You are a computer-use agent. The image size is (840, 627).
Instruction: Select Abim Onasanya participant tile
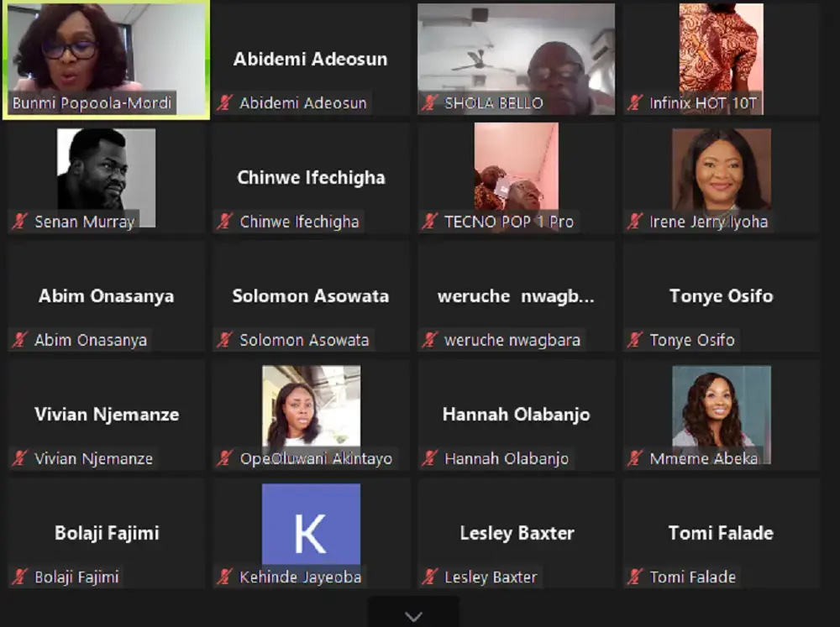coord(106,296)
